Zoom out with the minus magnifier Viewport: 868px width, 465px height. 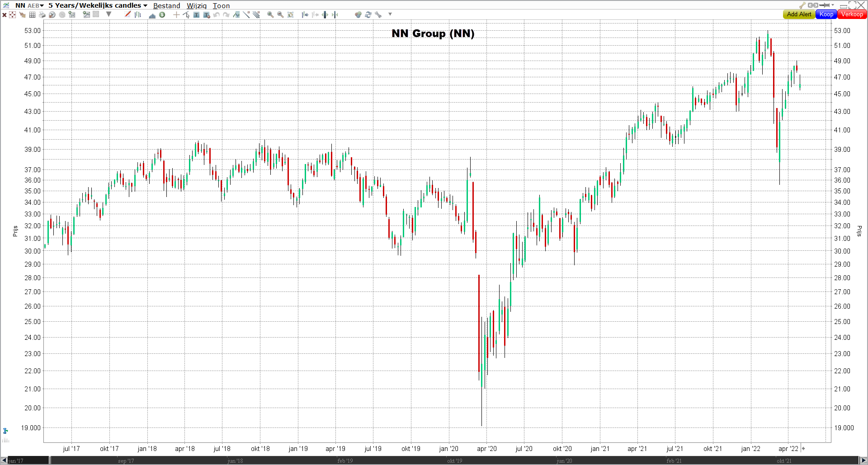coord(280,15)
